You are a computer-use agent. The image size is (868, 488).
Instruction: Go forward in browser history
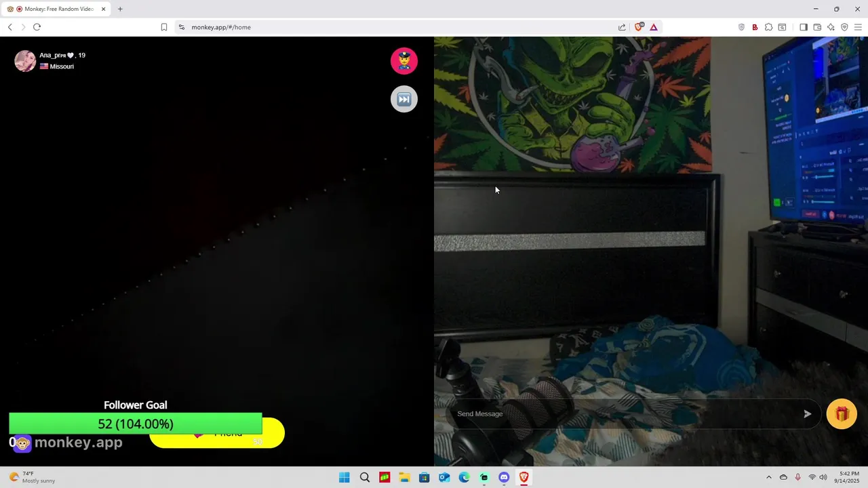point(23,27)
